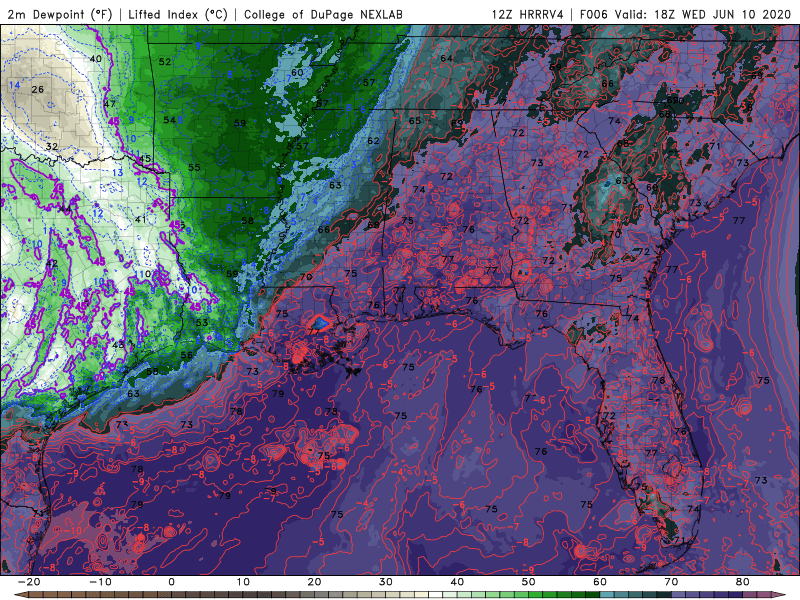Image resolution: width=800 pixels, height=600 pixels.
Task: Click the "F006 Valid: 18Z WED JUN 10 2020" text
Action: point(685,15)
